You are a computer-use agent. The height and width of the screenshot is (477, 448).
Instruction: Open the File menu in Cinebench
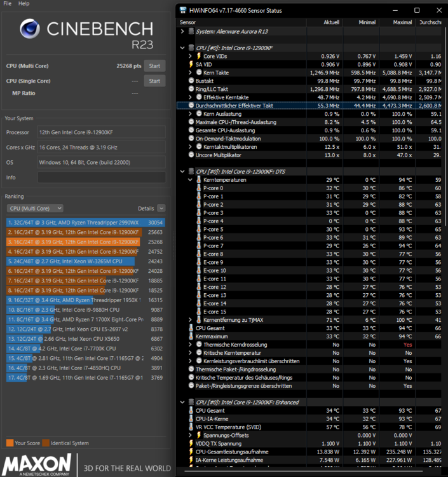pyautogui.click(x=6, y=4)
